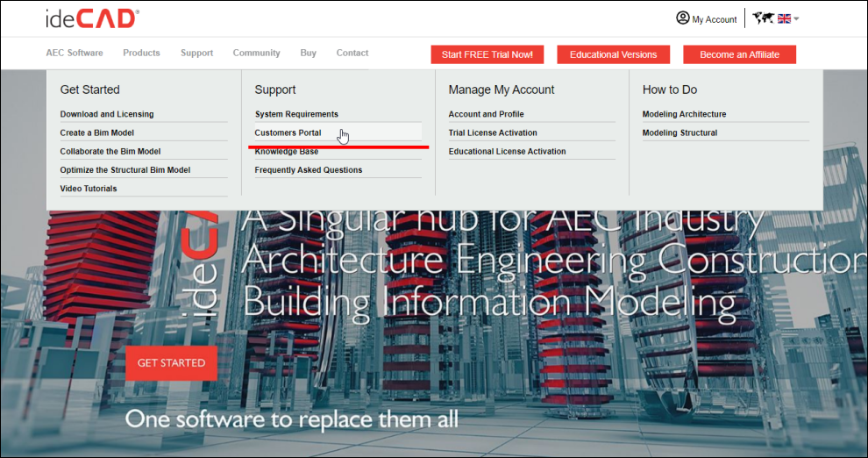This screenshot has width=868, height=458.
Task: Open Educational License Activation link
Action: click(x=507, y=151)
